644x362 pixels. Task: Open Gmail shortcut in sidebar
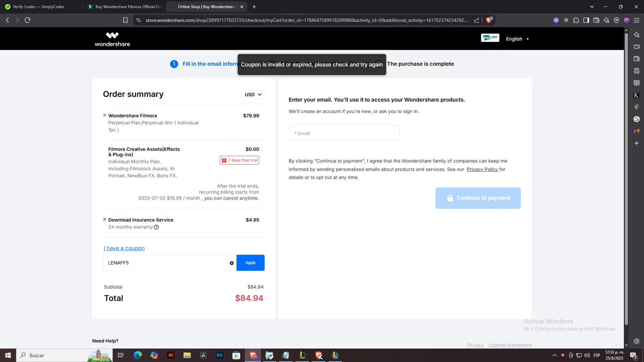coord(637,131)
